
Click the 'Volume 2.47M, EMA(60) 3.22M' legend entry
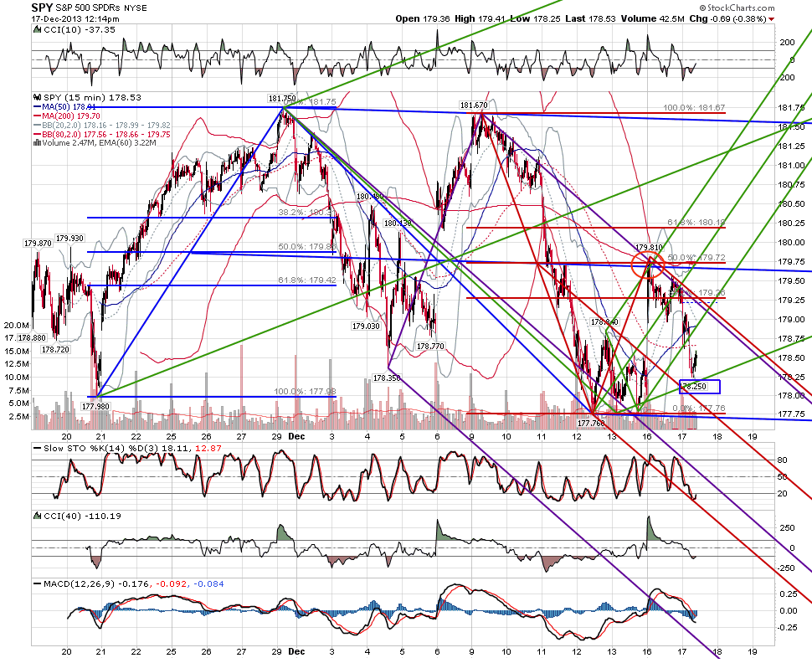pyautogui.click(x=100, y=143)
